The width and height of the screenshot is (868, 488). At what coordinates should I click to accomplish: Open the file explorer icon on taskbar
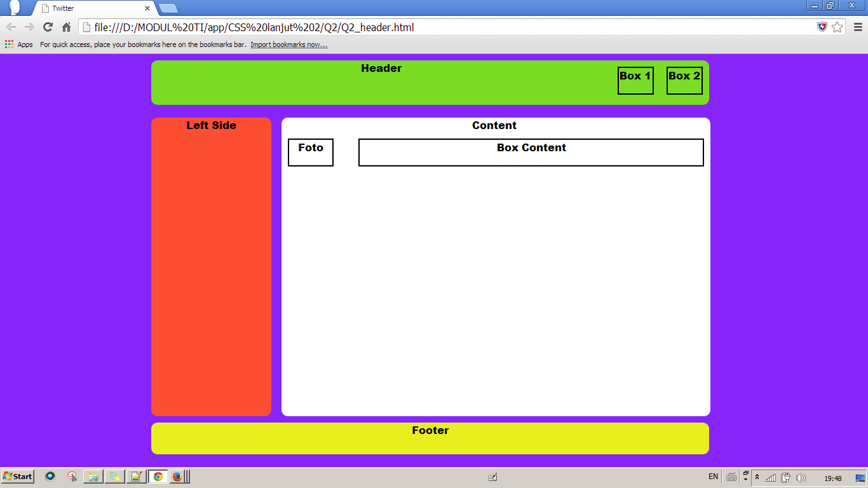point(93,476)
